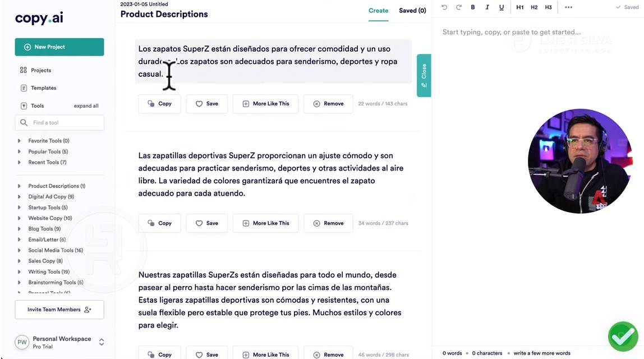Expand Website Copy (10) category
The height and width of the screenshot is (359, 644).
click(x=45, y=218)
